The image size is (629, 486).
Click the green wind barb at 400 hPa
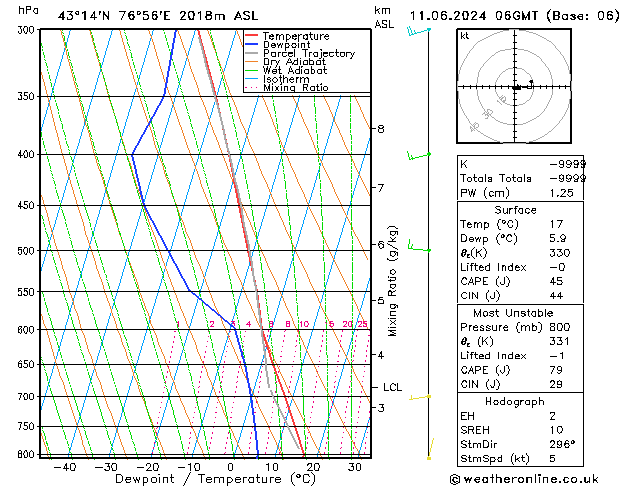(419, 155)
